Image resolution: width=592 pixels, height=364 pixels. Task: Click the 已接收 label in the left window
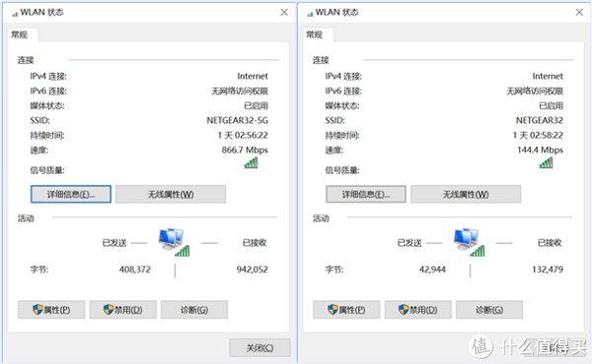(255, 243)
